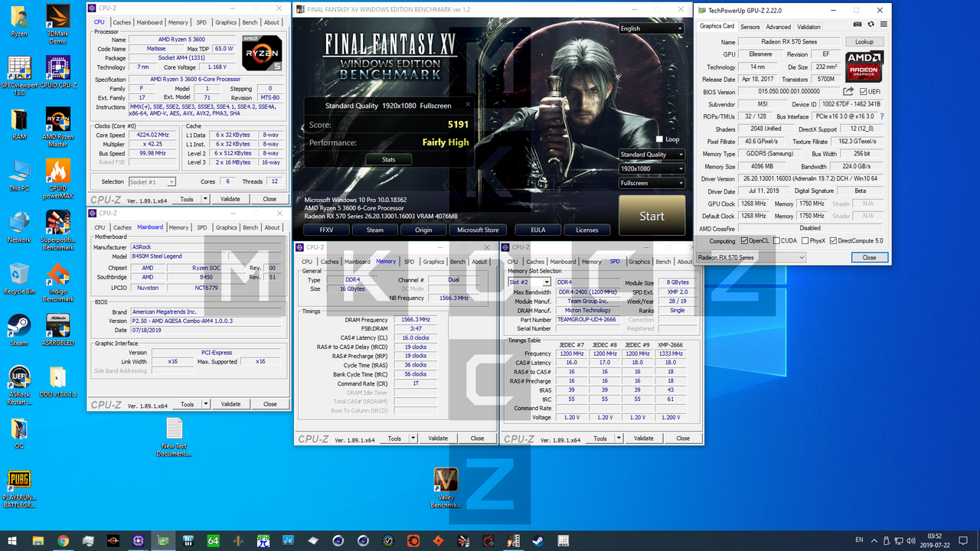Click the Bus Interface question mark icon
Image resolution: width=980 pixels, height=551 pixels.
tap(881, 116)
